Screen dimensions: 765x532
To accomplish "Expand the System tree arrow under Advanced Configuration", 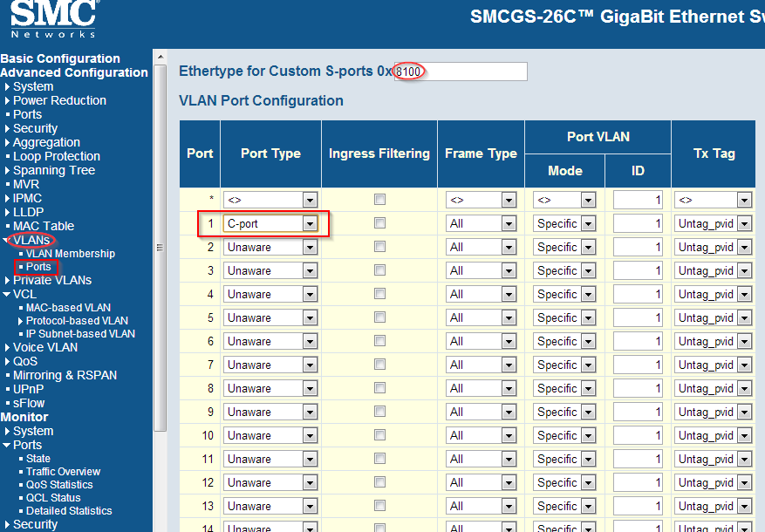I will pos(7,87).
